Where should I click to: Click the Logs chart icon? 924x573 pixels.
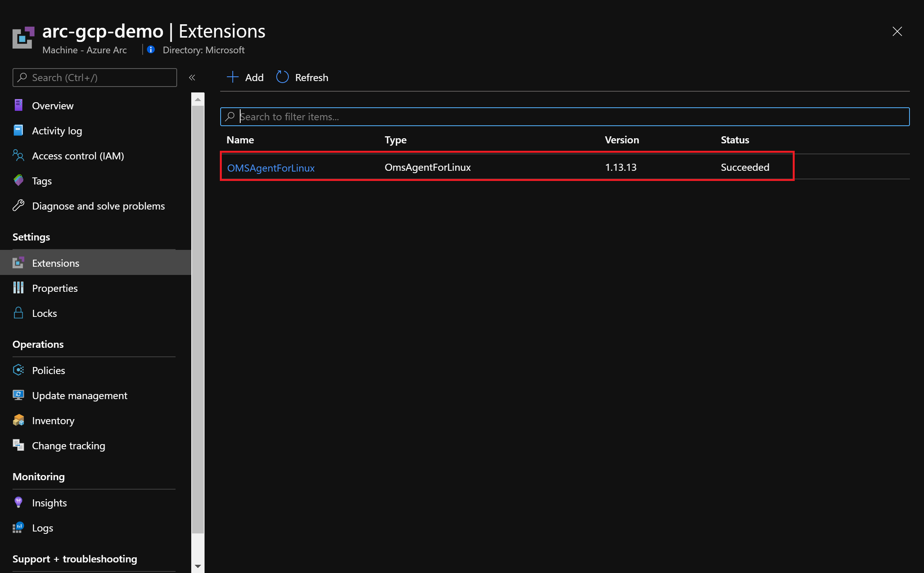coord(18,528)
